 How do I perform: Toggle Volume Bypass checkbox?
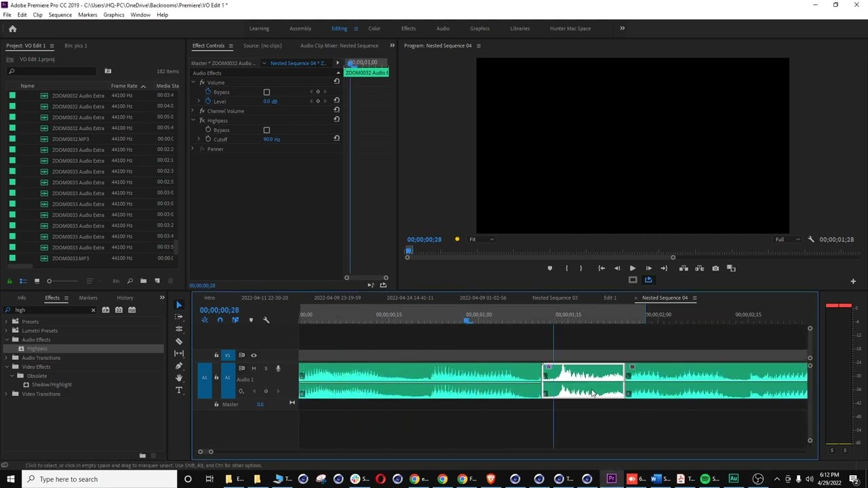pos(267,92)
